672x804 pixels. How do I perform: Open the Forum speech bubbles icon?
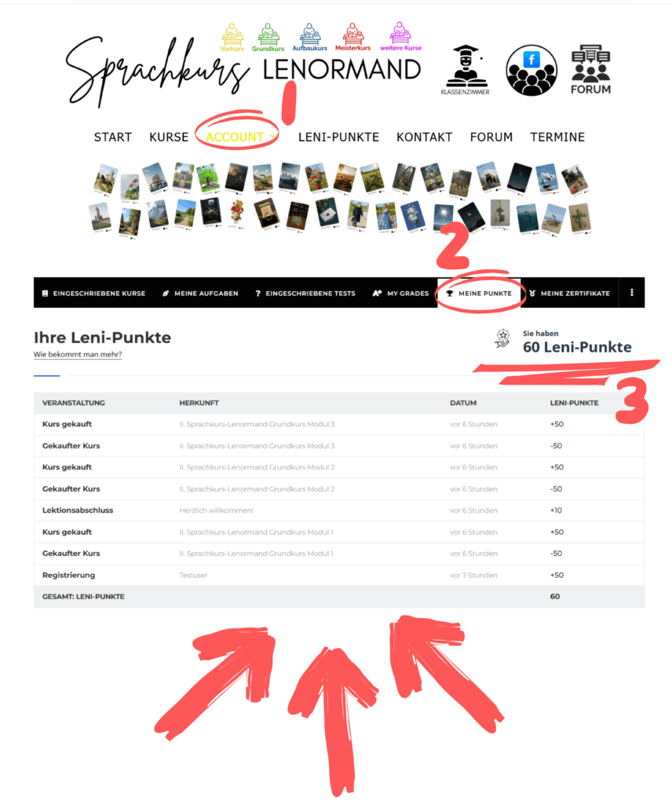(590, 70)
